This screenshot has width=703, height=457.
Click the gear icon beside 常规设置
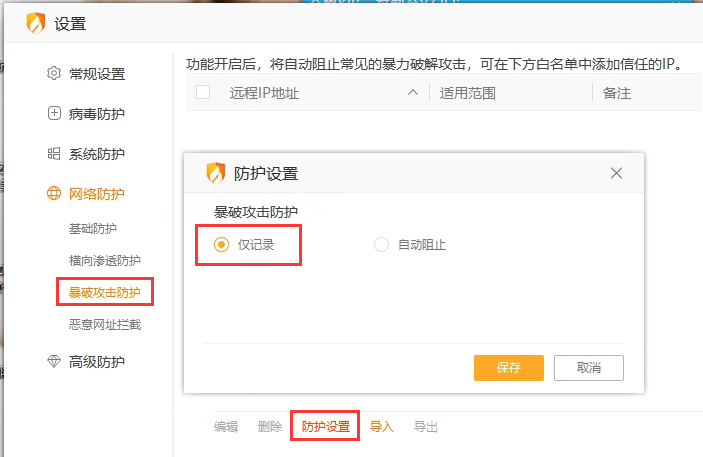(x=54, y=73)
